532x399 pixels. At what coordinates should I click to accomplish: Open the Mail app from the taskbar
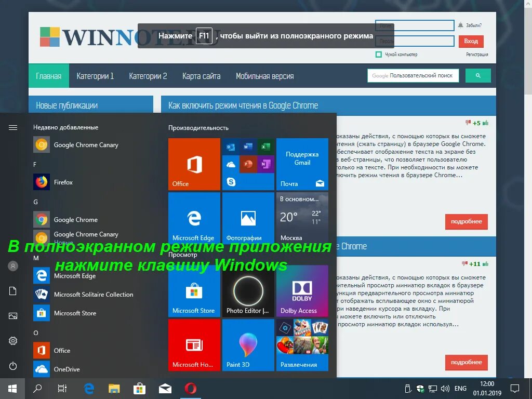tap(165, 389)
